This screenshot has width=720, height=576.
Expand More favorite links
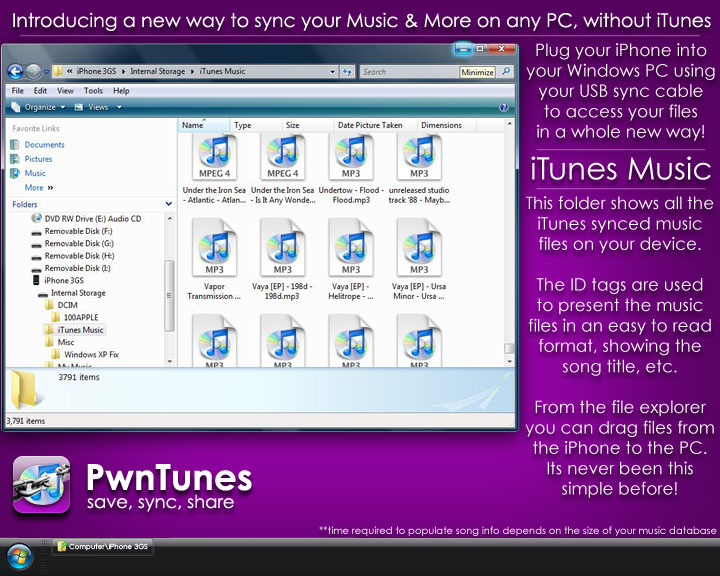[39, 187]
